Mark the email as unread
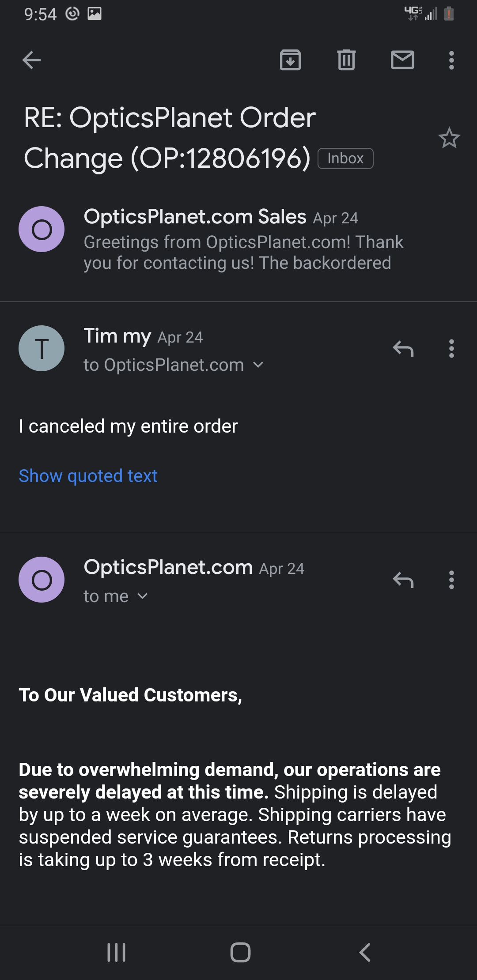The width and height of the screenshot is (477, 980). pyautogui.click(x=402, y=60)
